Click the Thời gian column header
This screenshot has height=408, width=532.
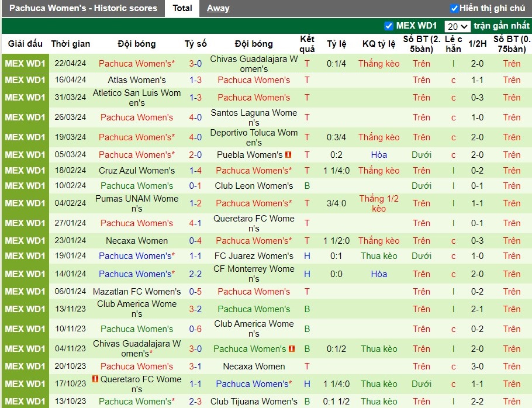71,44
